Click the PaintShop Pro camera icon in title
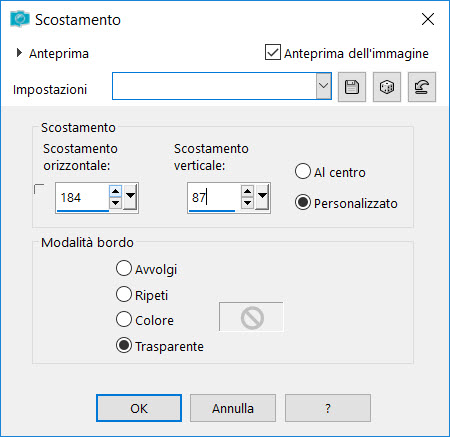The width and height of the screenshot is (450, 437). click(x=20, y=19)
